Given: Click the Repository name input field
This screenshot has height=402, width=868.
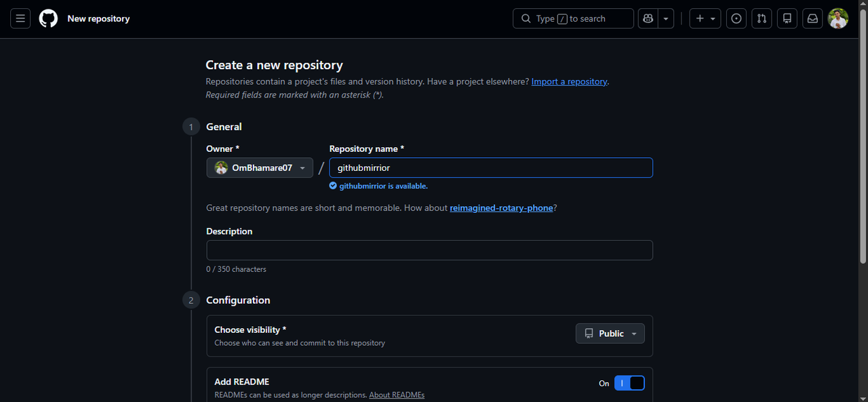Looking at the screenshot, I should click(491, 167).
